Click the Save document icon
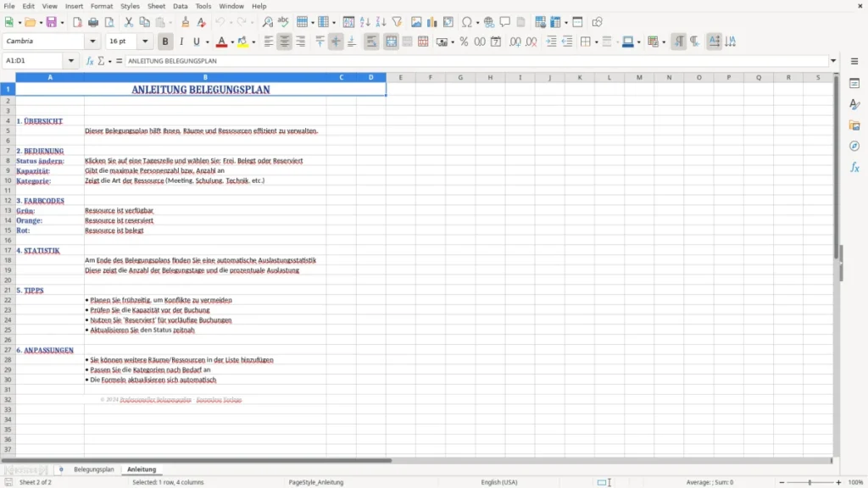The height and width of the screenshot is (488, 868). coord(52,22)
